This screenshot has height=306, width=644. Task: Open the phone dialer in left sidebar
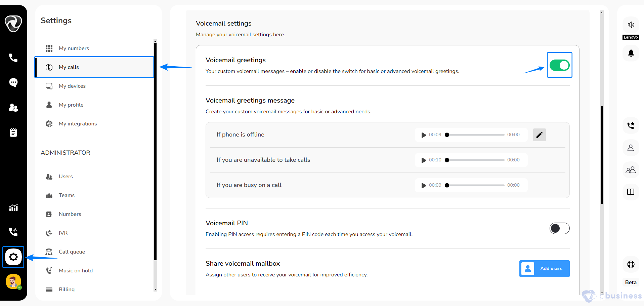pyautogui.click(x=13, y=58)
